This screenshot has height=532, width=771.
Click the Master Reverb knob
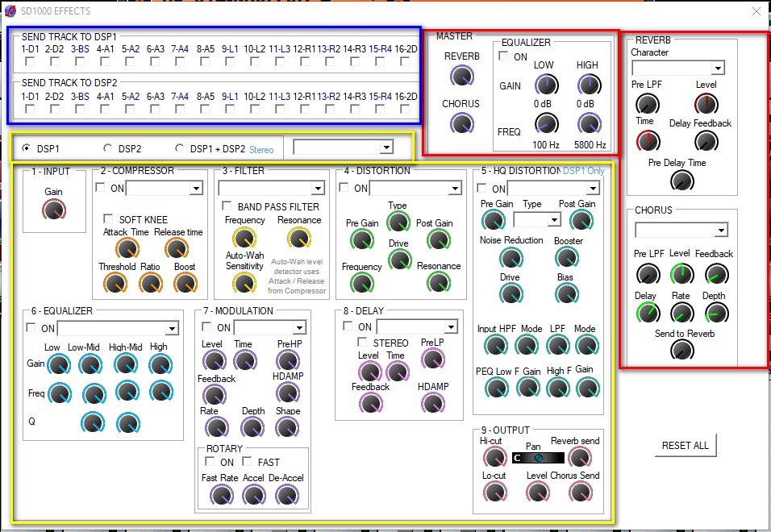(462, 77)
